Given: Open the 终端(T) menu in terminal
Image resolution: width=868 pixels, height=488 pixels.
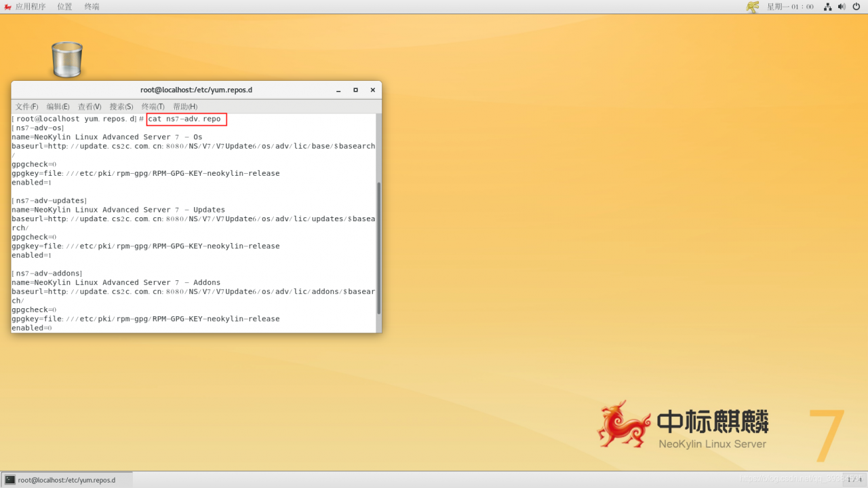Looking at the screenshot, I should (153, 107).
